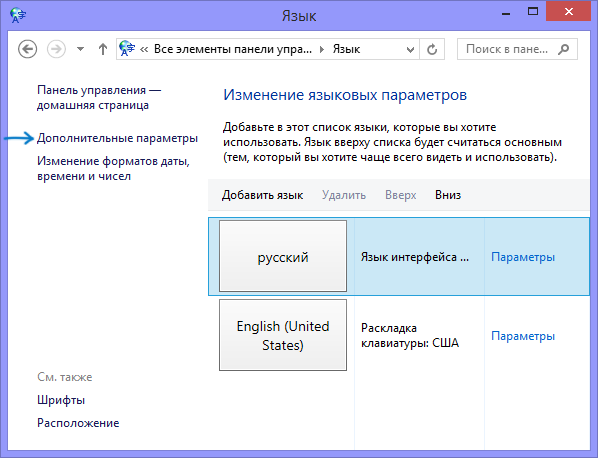Click the Вверх toolbar command
598x458 pixels.
400,195
